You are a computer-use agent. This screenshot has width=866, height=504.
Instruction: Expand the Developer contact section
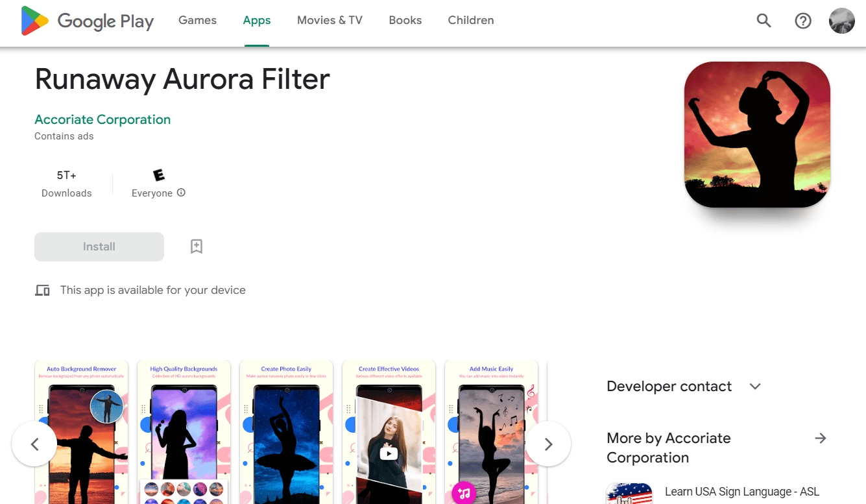[754, 387]
